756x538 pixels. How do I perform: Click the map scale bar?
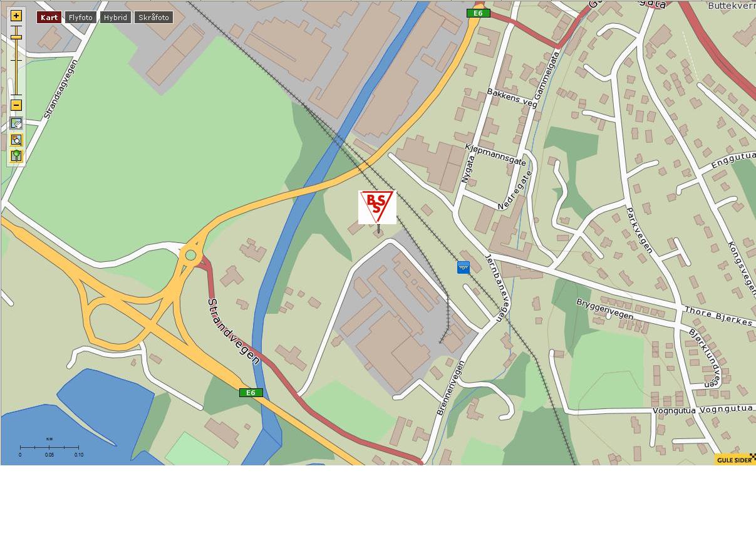[49, 447]
